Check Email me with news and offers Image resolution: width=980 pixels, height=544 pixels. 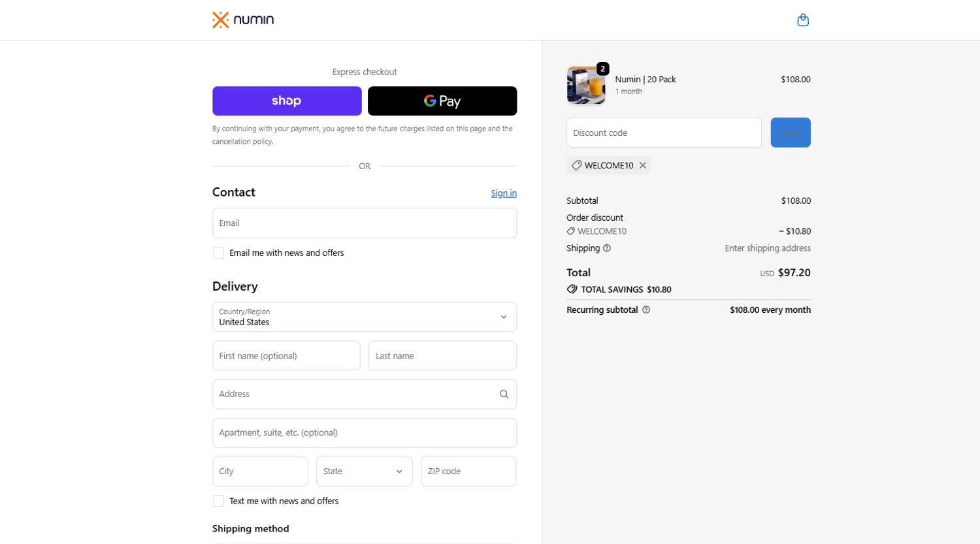(x=219, y=253)
